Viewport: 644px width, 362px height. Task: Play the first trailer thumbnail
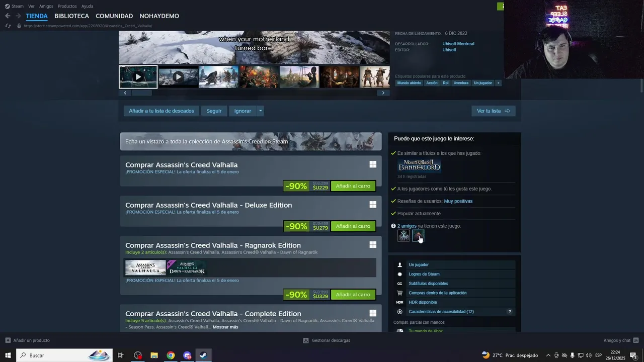[x=138, y=77]
